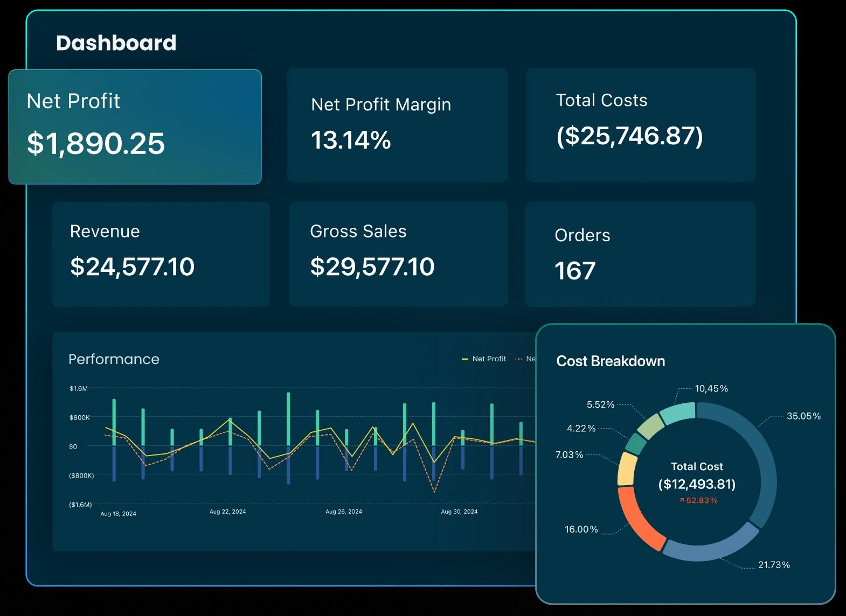
Task: Select the Total Costs card
Action: coord(640,125)
